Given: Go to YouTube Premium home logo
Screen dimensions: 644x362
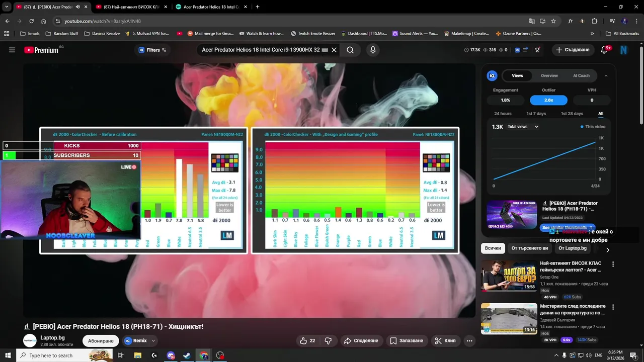Looking at the screenshot, I should (x=41, y=50).
